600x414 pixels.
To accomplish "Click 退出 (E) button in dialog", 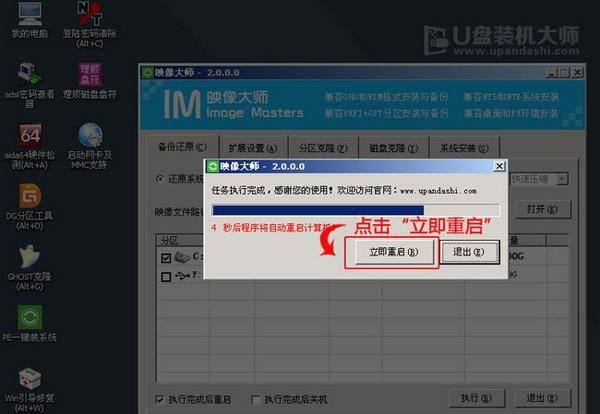I will point(469,252).
